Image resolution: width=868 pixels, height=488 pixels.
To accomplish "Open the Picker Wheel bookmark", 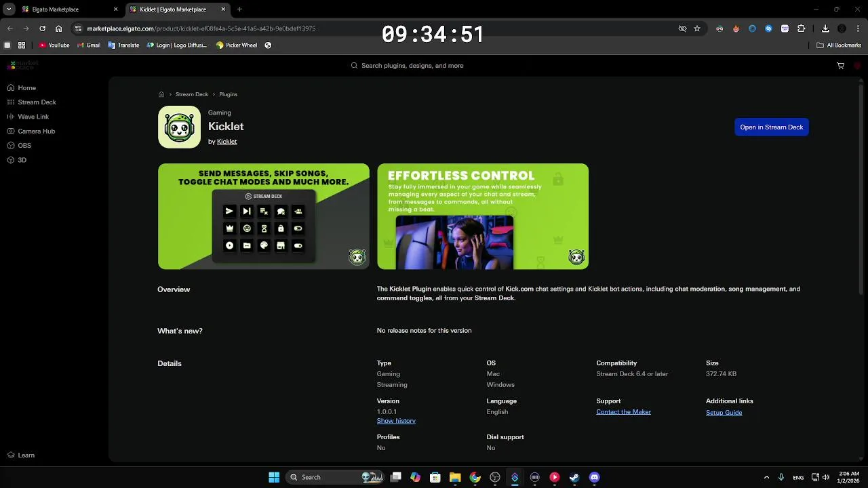I will (x=237, y=45).
